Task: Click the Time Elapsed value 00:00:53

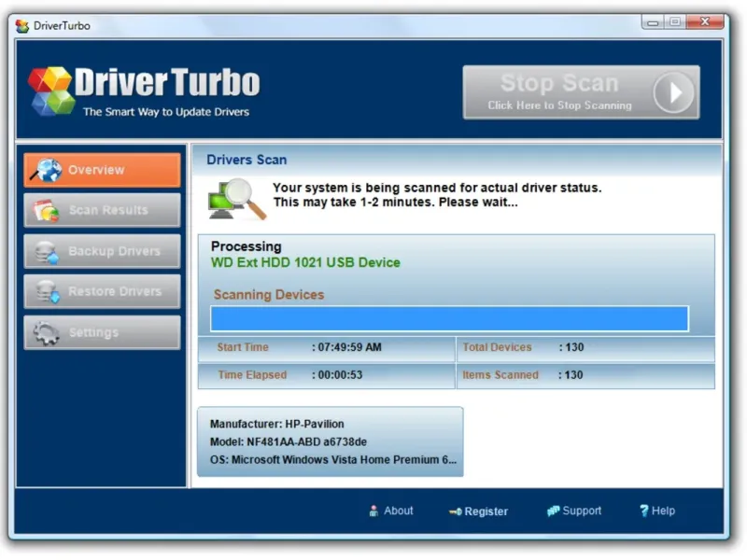Action: click(340, 375)
